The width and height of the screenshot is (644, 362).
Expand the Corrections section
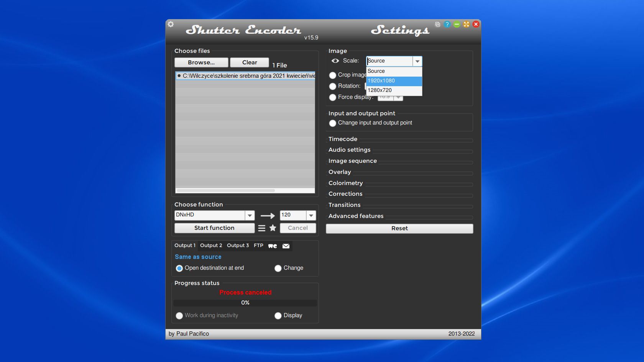[345, 194]
